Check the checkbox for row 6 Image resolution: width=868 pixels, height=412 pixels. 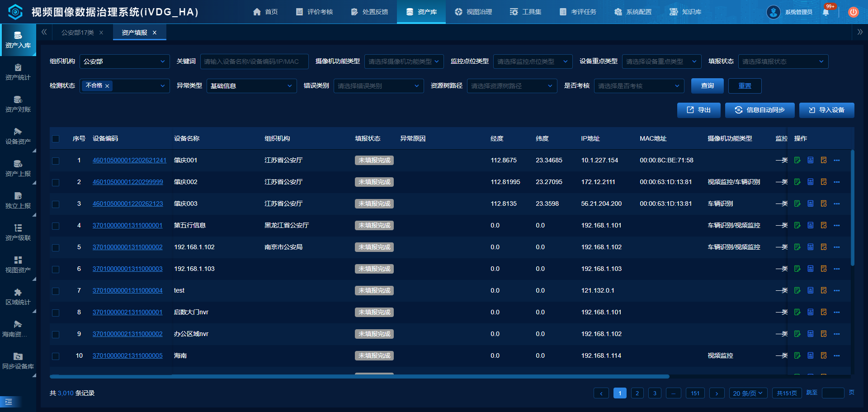point(56,269)
